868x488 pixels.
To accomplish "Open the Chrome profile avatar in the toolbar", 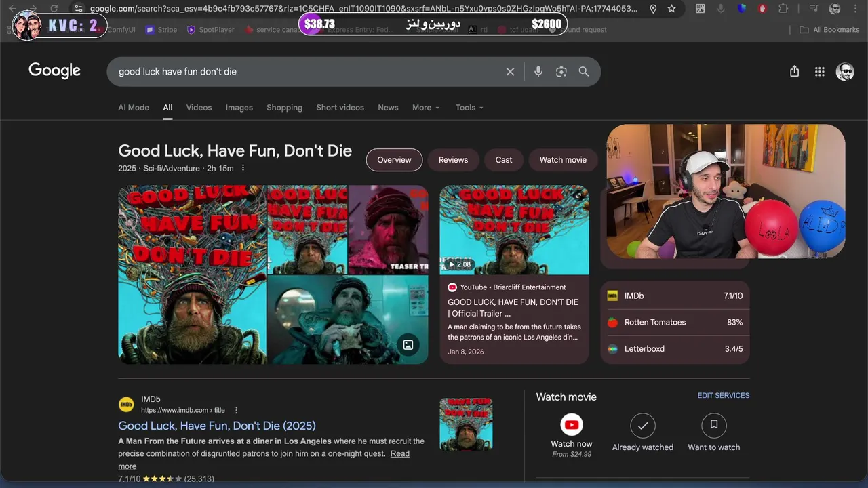I will (835, 9).
